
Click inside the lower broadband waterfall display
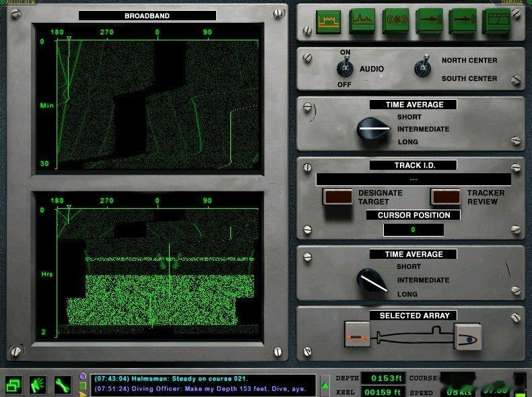pyautogui.click(x=158, y=272)
